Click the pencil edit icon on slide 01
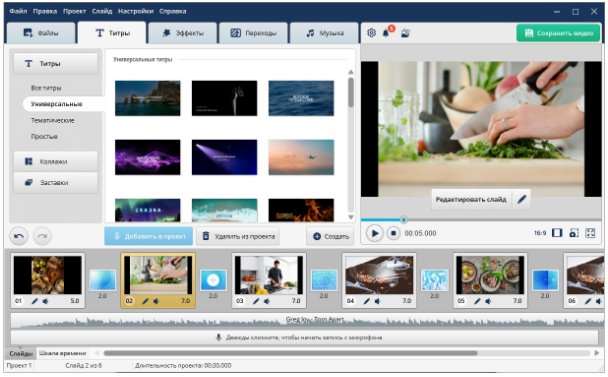Screen dimensions: 608x377 [35, 301]
